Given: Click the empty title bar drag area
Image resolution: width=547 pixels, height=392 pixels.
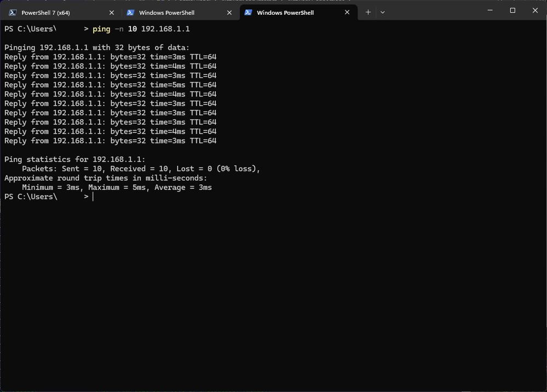Looking at the screenshot, I should [433, 12].
